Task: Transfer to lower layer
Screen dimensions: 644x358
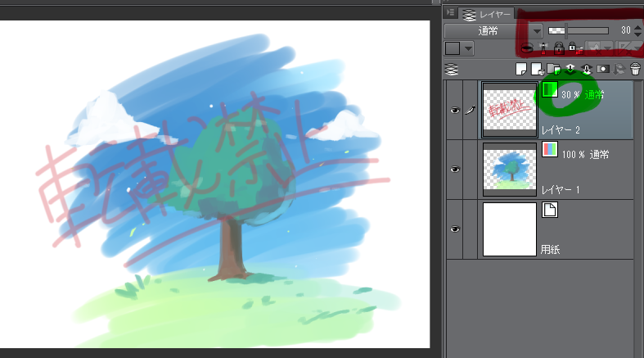Action: (570, 70)
